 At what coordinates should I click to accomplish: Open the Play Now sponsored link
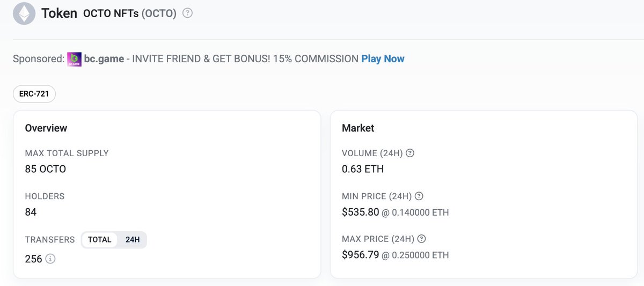point(383,58)
